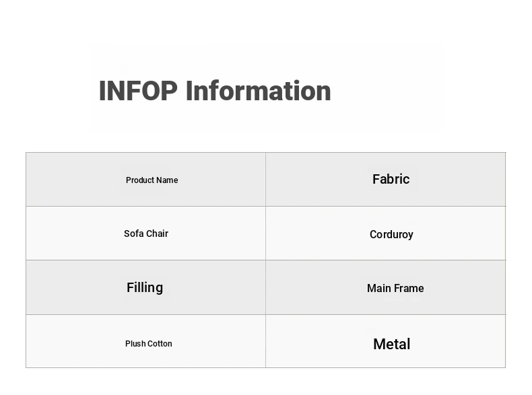
Task: Select the INFOP Information title text
Action: [x=215, y=91]
